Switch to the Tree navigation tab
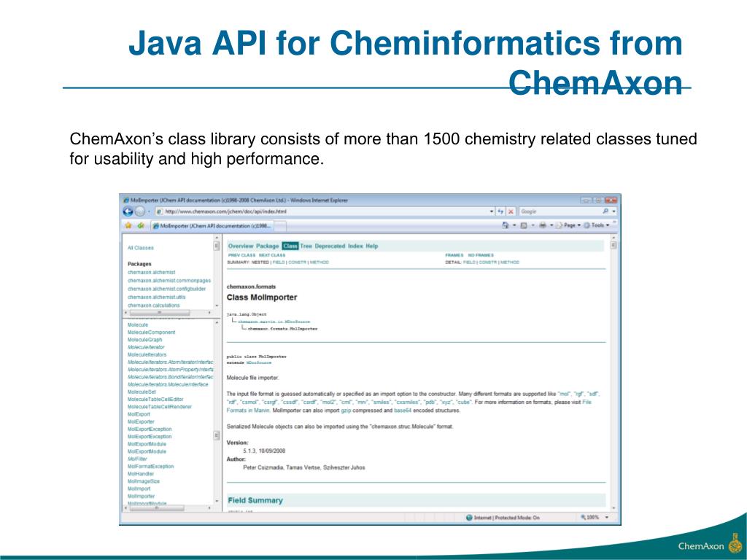This screenshot has height=560, width=747. pos(306,246)
